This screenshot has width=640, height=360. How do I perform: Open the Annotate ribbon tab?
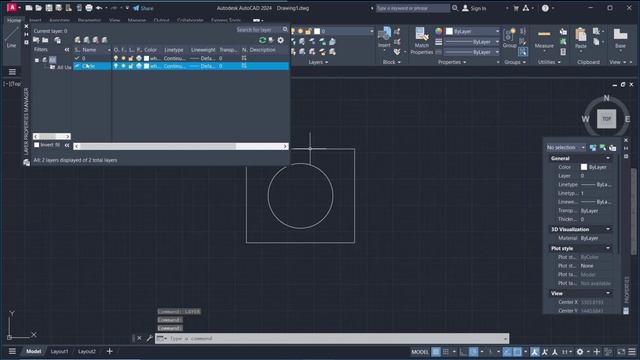(x=60, y=20)
